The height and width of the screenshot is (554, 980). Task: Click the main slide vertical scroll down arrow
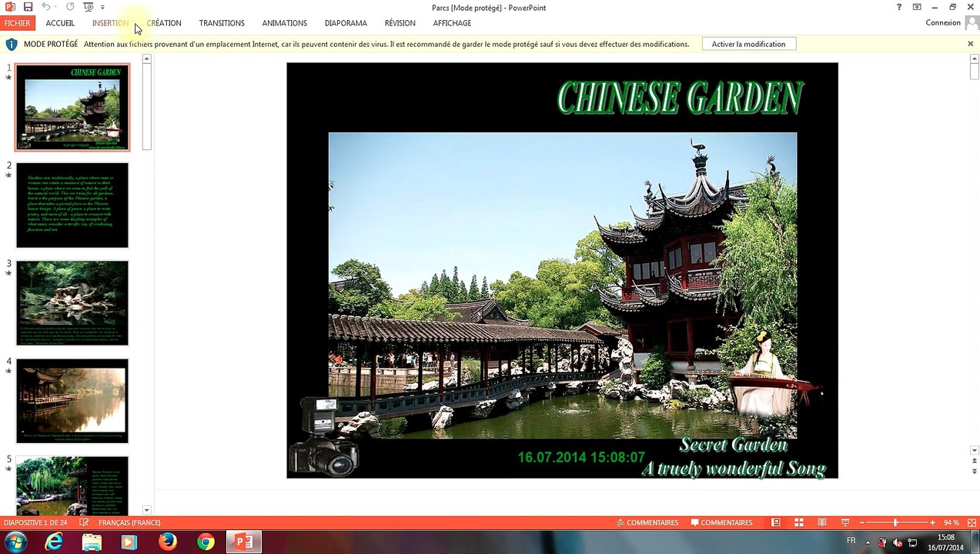tap(975, 450)
